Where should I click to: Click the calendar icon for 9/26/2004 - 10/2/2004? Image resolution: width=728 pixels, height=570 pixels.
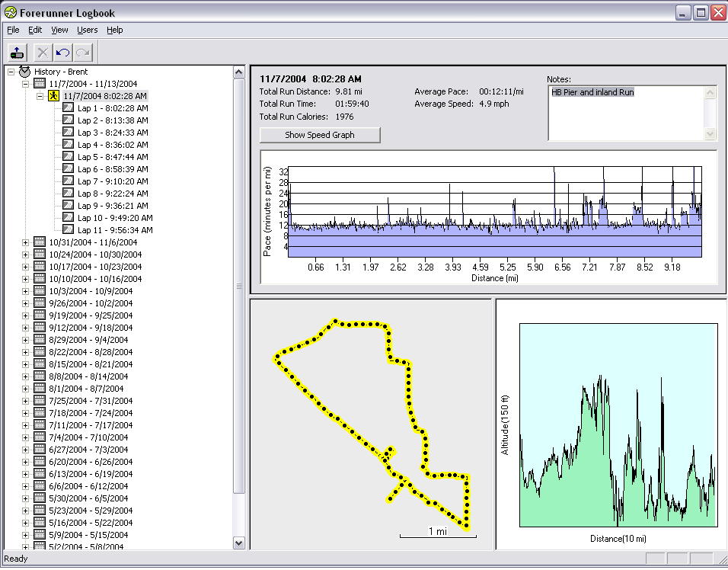point(40,303)
